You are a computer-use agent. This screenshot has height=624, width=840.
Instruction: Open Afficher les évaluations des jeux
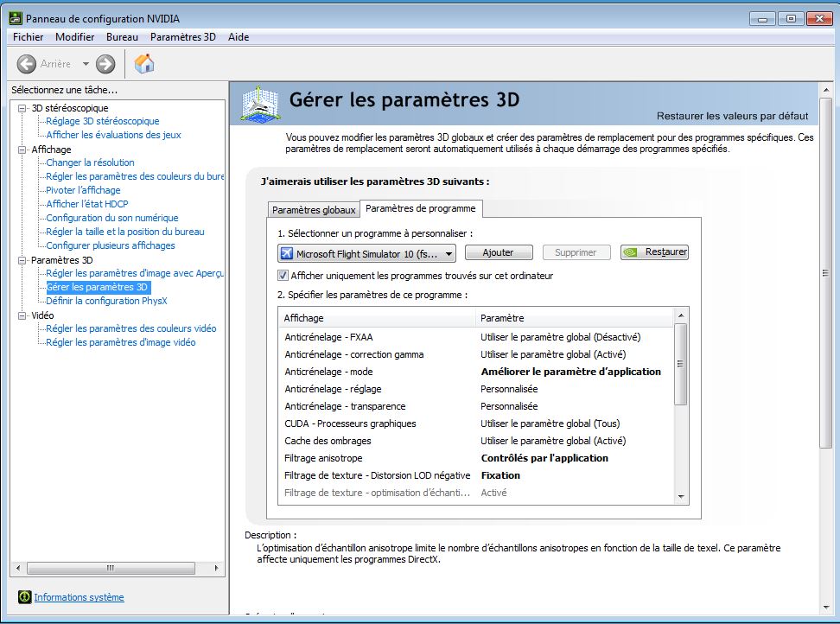coord(113,135)
